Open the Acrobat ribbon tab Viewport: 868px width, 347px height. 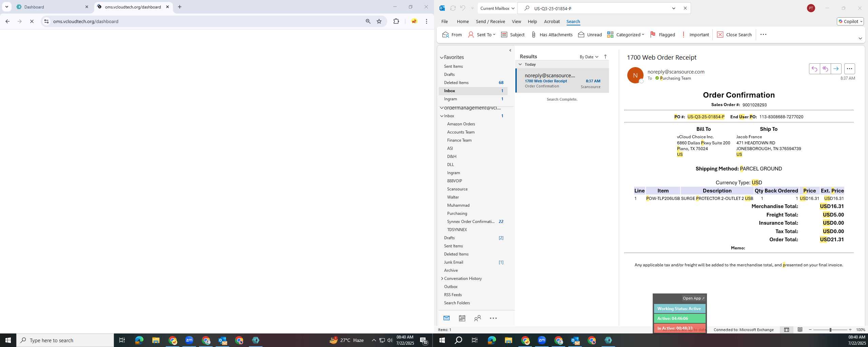(x=552, y=21)
